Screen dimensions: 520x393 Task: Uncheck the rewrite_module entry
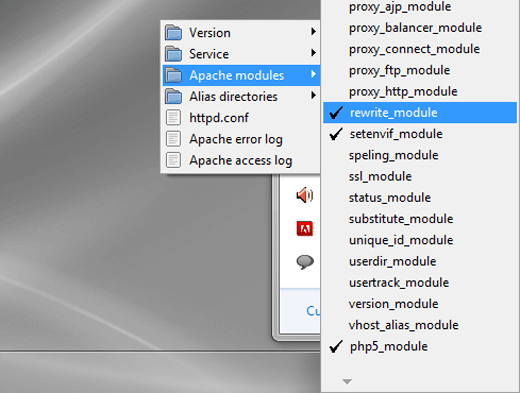[420, 113]
